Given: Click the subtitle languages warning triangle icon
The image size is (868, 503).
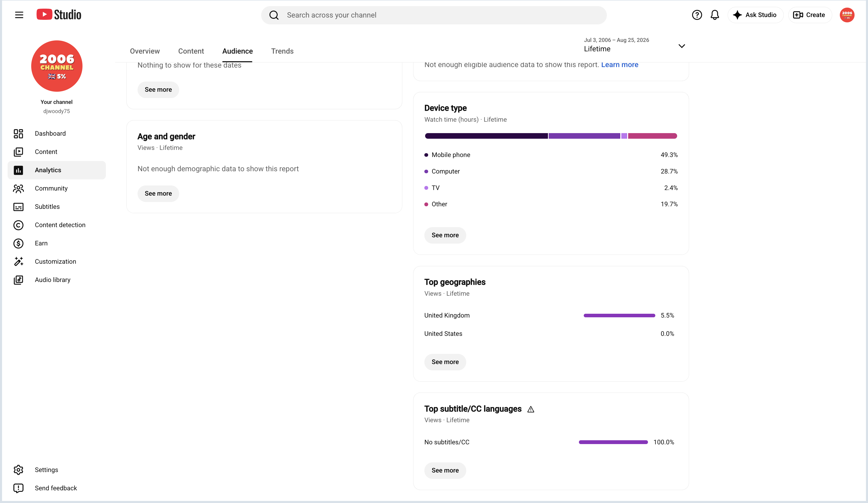Looking at the screenshot, I should point(531,409).
